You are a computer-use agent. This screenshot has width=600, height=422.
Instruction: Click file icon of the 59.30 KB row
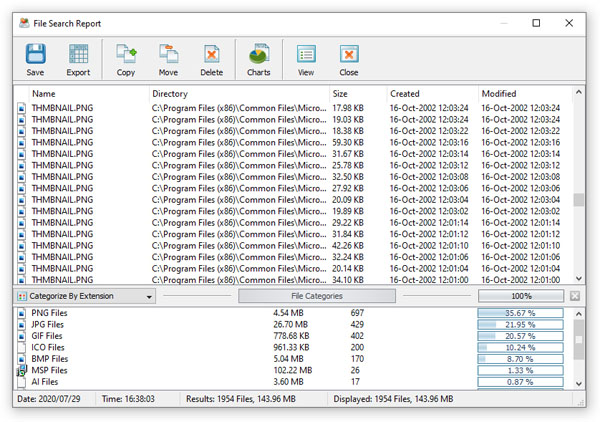22,143
